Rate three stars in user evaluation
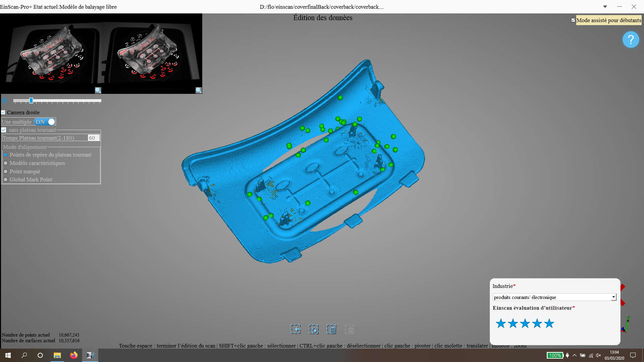 (x=525, y=323)
